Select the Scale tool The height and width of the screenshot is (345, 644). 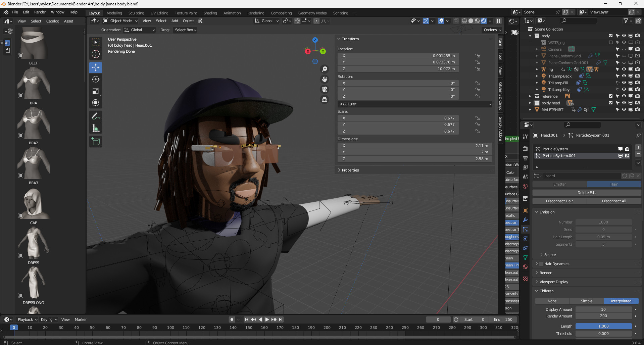tap(96, 91)
